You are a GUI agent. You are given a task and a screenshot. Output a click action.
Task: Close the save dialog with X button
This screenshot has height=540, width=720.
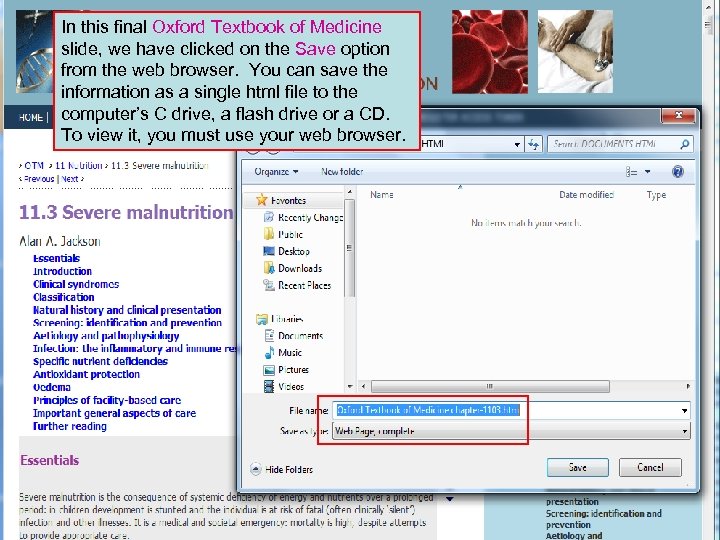click(x=679, y=116)
